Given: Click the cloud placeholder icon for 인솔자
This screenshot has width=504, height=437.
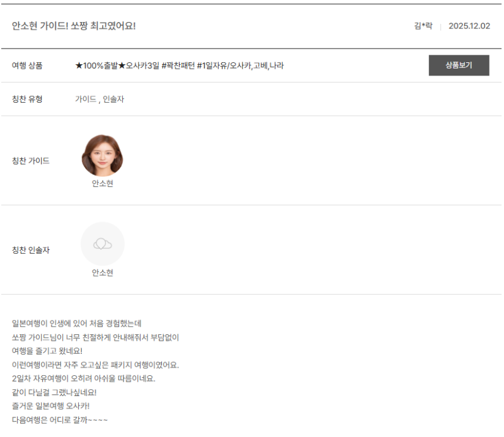Looking at the screenshot, I should coord(102,244).
